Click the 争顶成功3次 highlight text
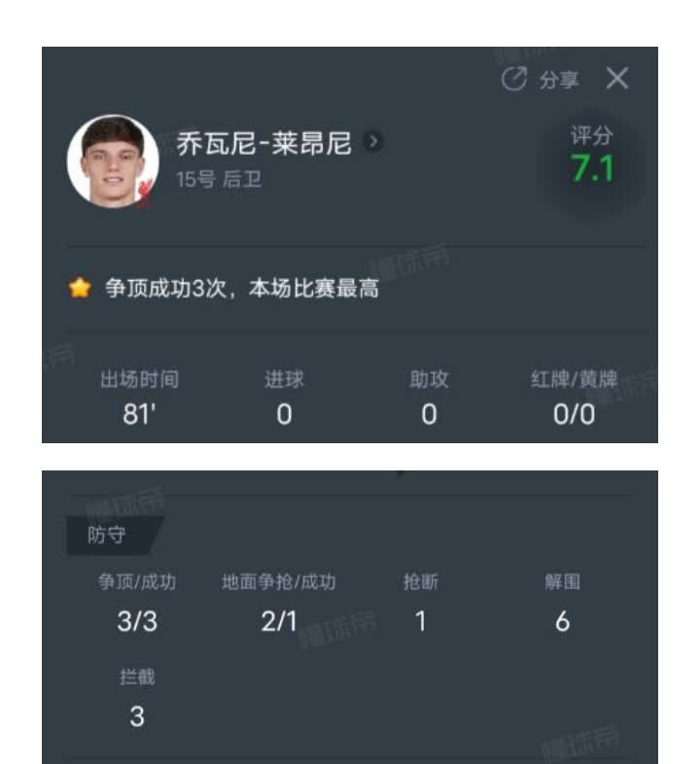This screenshot has width=700, height=764. pos(165,288)
